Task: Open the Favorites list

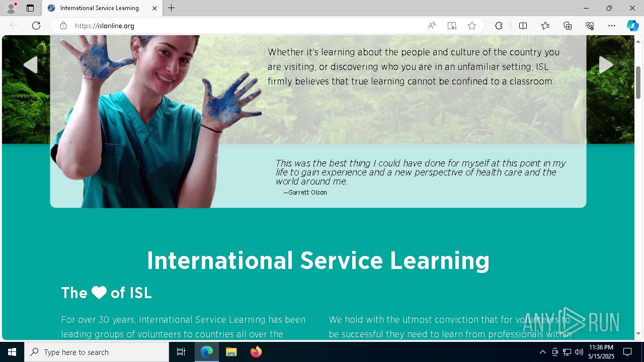Action: coord(545,26)
